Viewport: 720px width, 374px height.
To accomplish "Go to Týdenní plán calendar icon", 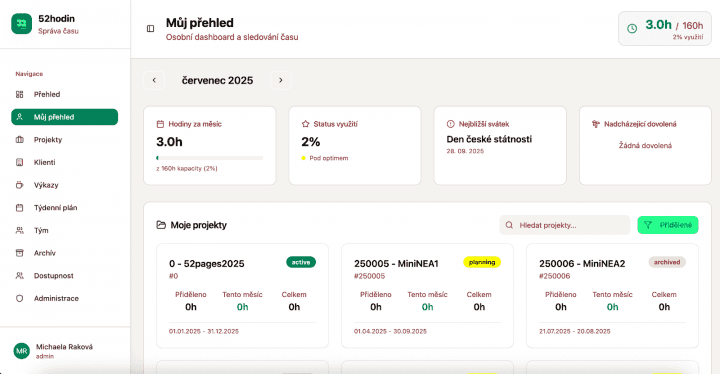I will pos(19,208).
